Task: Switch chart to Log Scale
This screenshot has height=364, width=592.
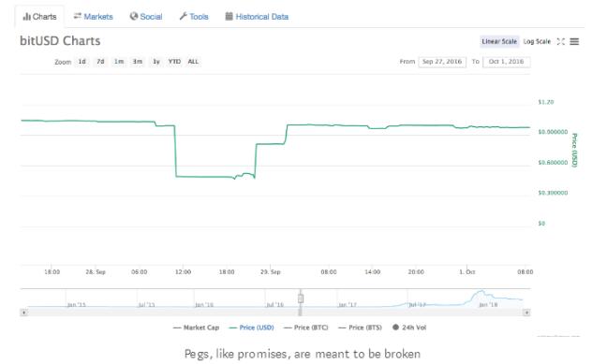Action: click(537, 41)
